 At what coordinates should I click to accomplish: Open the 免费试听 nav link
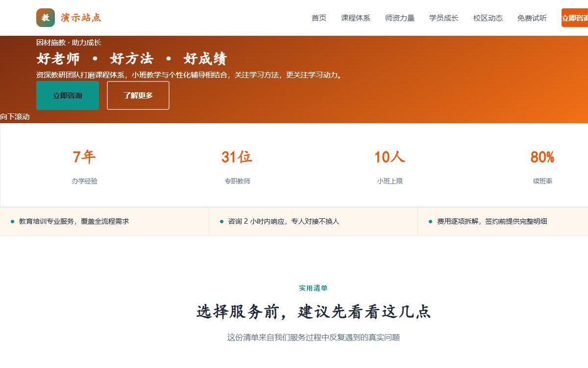coord(532,18)
